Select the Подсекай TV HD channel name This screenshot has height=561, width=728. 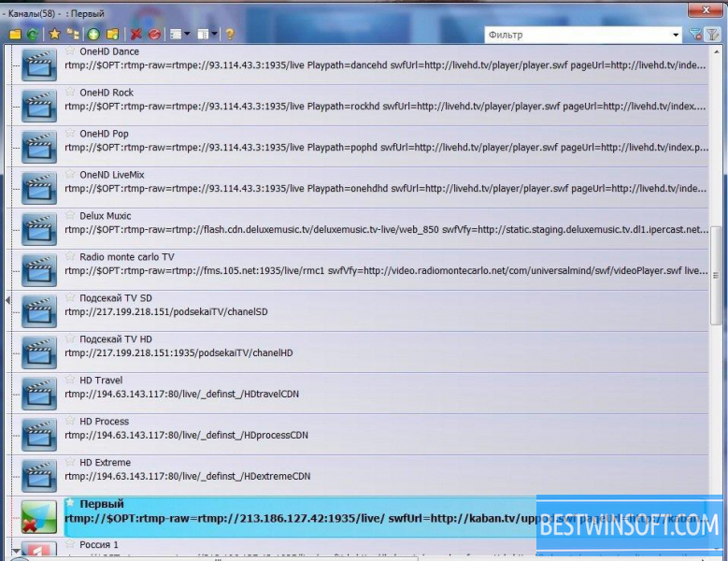116,339
